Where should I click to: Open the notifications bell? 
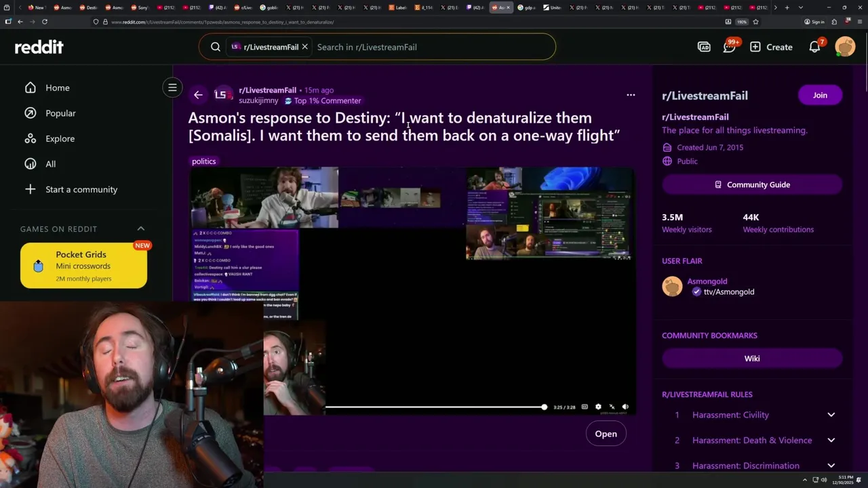tap(815, 47)
